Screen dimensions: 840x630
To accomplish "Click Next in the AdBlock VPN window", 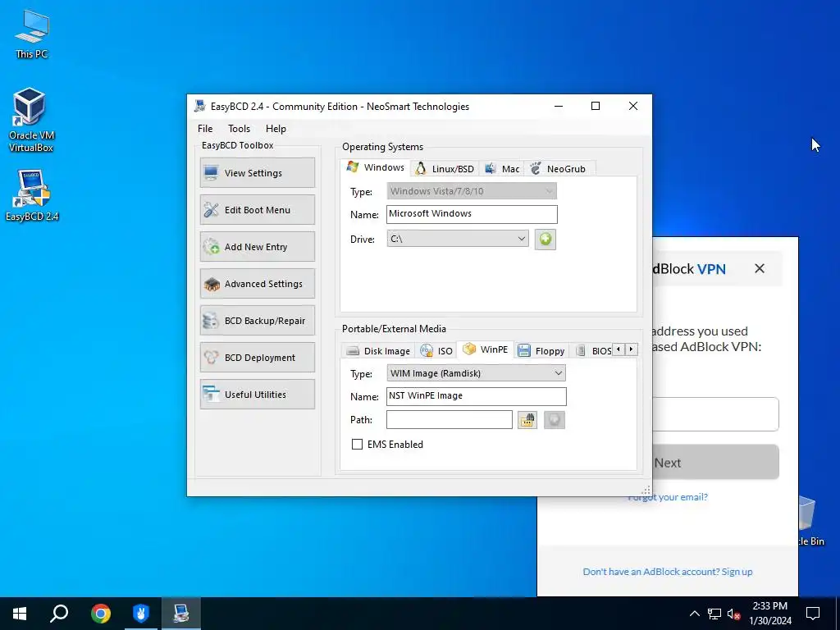I will point(715,463).
